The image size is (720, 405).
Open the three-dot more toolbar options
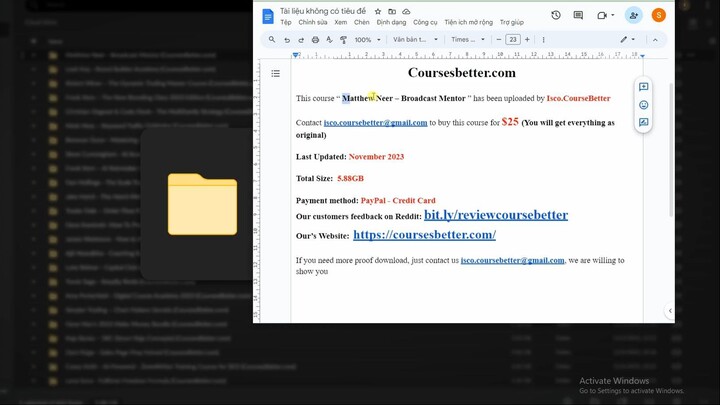(x=543, y=40)
